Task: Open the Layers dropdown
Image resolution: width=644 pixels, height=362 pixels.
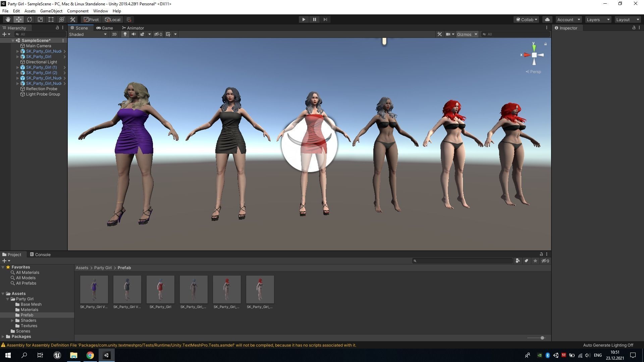Action: click(598, 19)
